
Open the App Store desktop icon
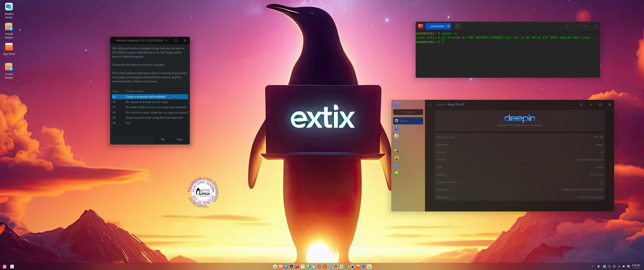[9, 49]
